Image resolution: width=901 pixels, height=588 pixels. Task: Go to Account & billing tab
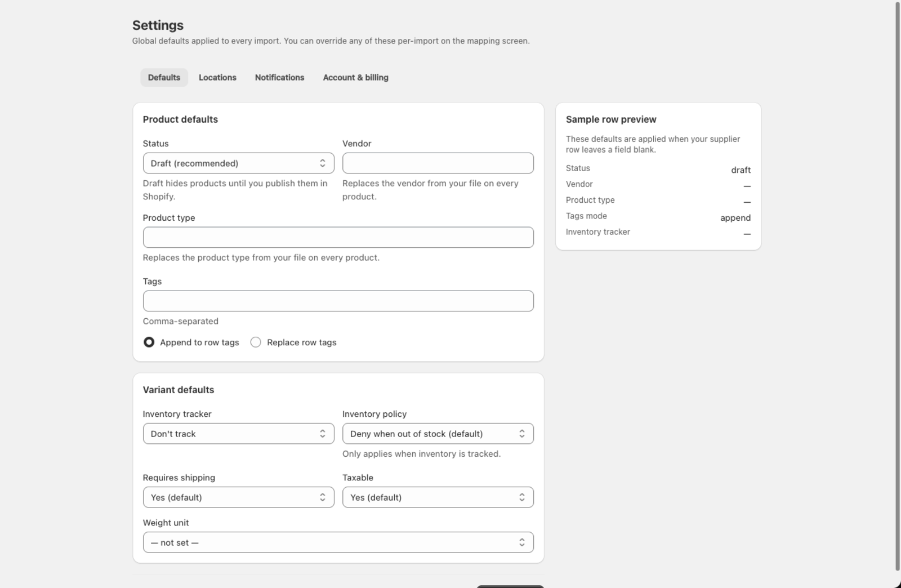click(355, 78)
